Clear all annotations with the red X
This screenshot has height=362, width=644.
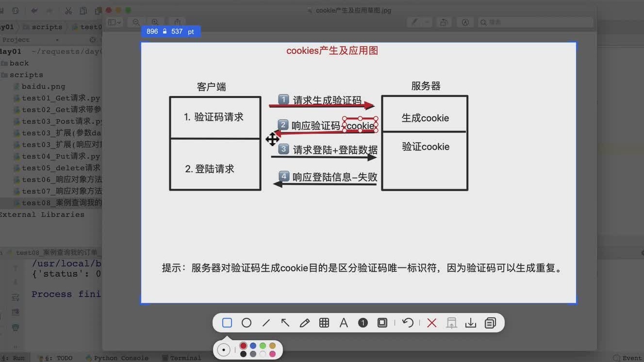point(431,322)
